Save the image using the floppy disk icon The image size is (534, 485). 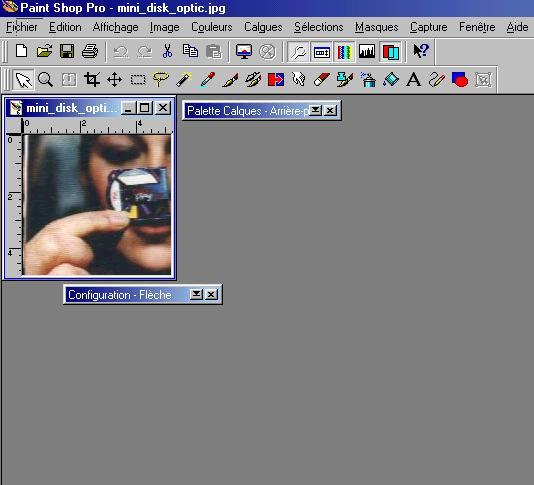67,51
